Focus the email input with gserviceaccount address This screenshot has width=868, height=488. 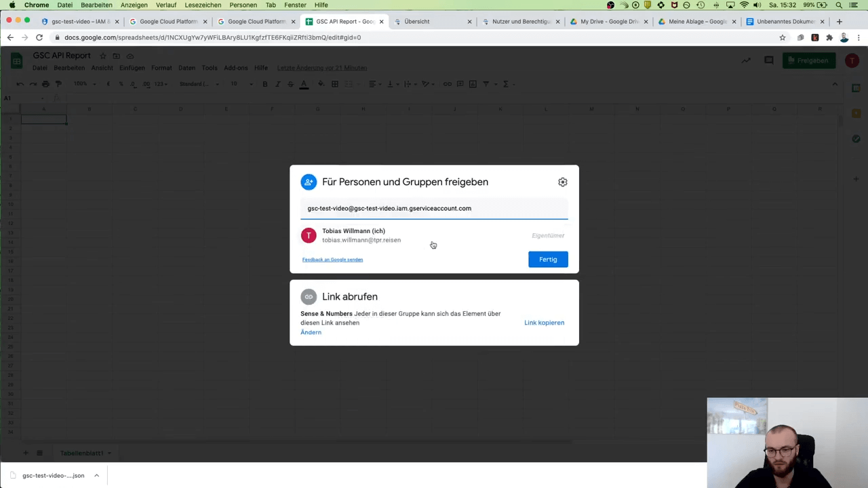coord(434,209)
